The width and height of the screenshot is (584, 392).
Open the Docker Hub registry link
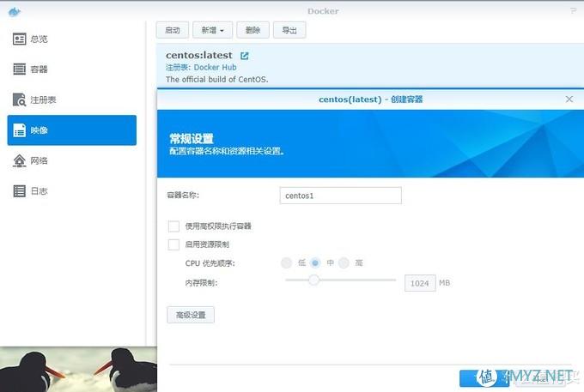[215, 67]
